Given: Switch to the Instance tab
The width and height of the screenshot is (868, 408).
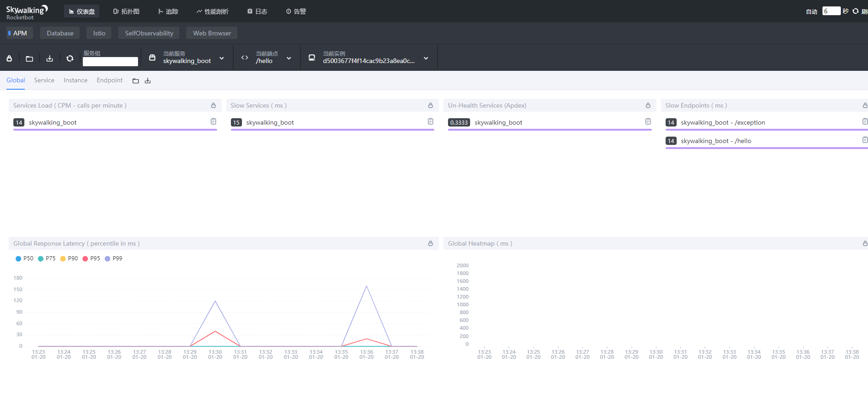Looking at the screenshot, I should pos(75,80).
